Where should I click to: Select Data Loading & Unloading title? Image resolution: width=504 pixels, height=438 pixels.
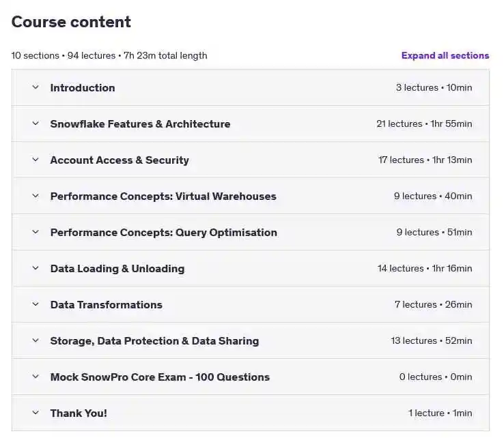[x=117, y=269]
